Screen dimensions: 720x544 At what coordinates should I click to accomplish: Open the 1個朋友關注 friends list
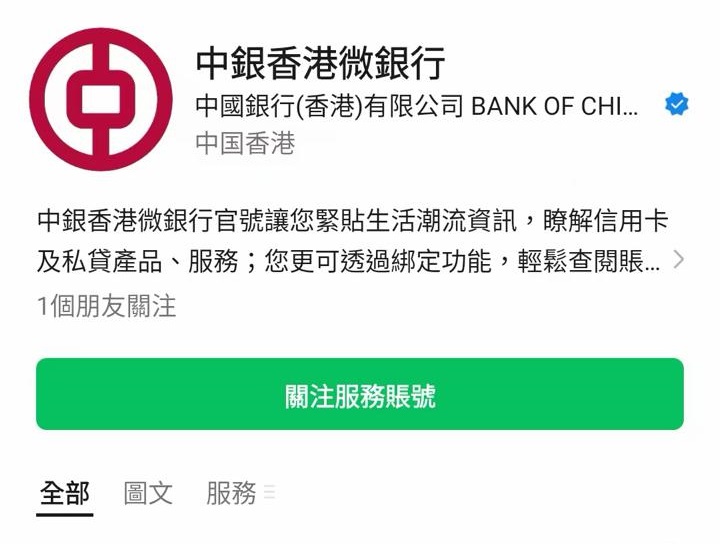pos(107,306)
